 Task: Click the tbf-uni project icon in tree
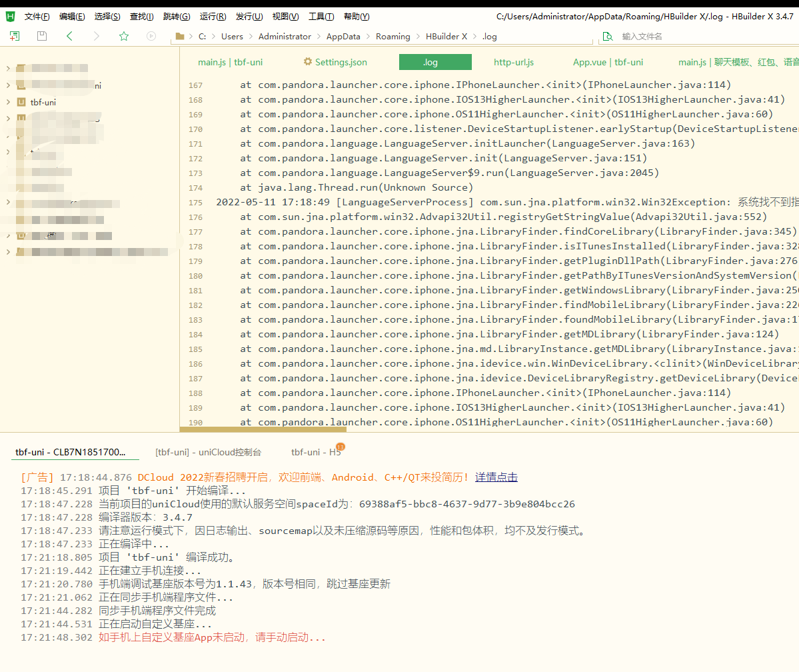click(21, 102)
